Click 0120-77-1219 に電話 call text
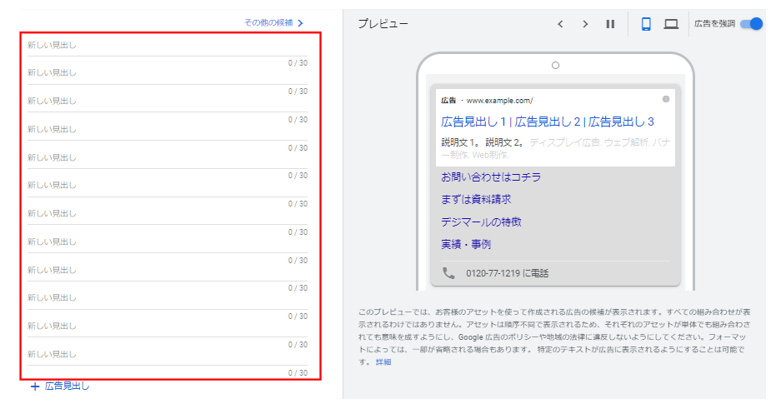The width and height of the screenshot is (774, 405). pyautogui.click(x=507, y=273)
